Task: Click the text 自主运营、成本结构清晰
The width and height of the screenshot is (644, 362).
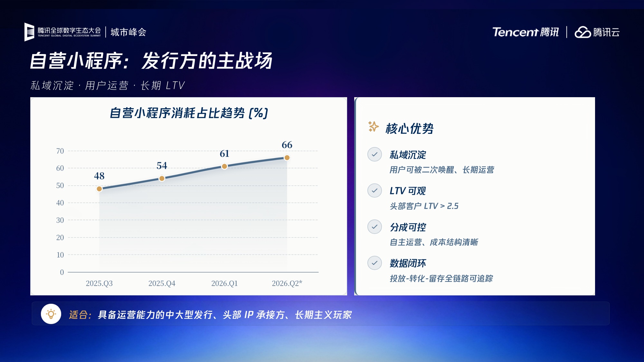Action: point(434,242)
